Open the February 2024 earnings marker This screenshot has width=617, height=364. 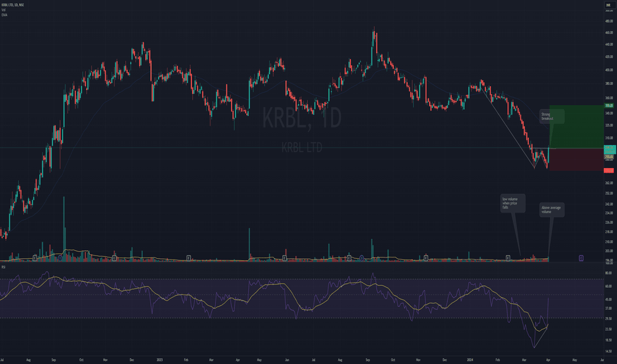(x=508, y=258)
